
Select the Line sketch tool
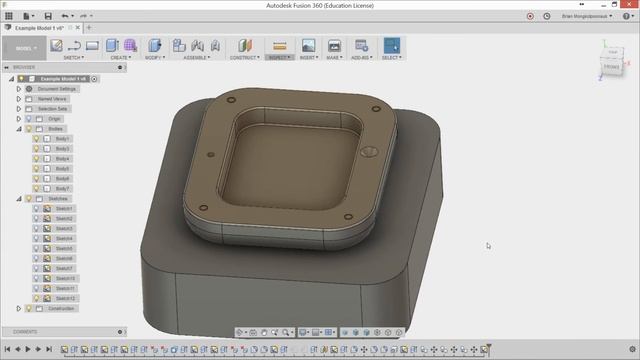(x=74, y=45)
